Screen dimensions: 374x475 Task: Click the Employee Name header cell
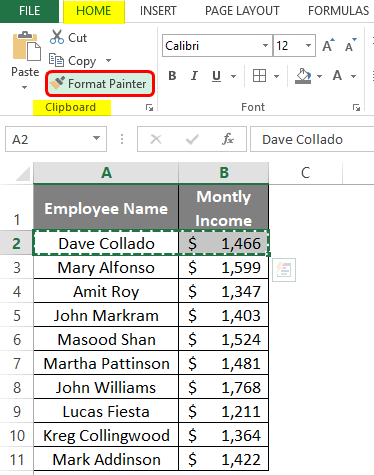pyautogui.click(x=106, y=207)
